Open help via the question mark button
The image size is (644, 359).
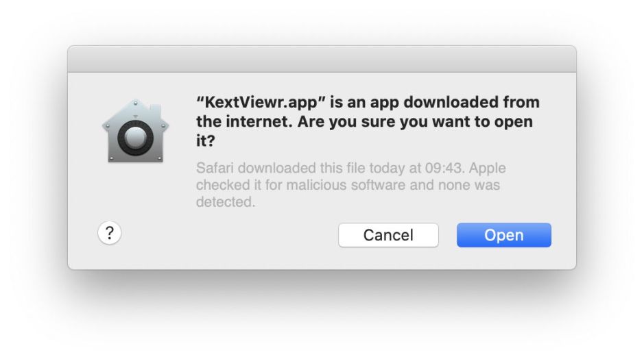tap(110, 233)
